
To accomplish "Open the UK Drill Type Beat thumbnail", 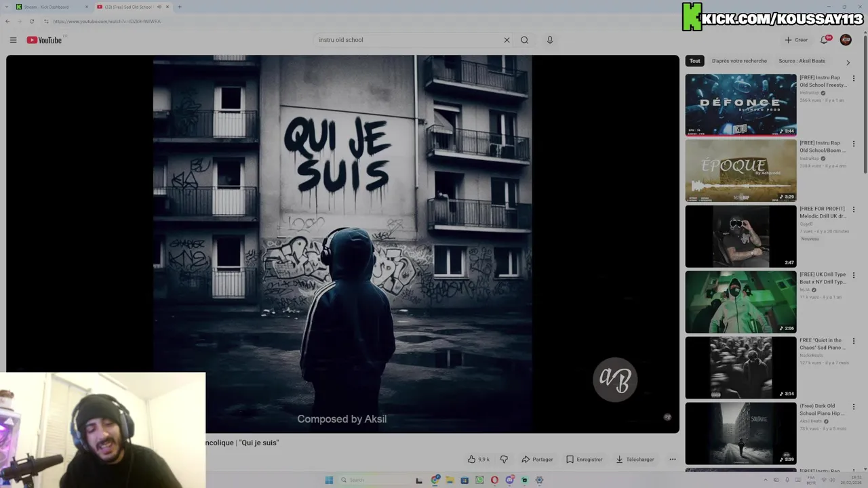I will tap(741, 302).
